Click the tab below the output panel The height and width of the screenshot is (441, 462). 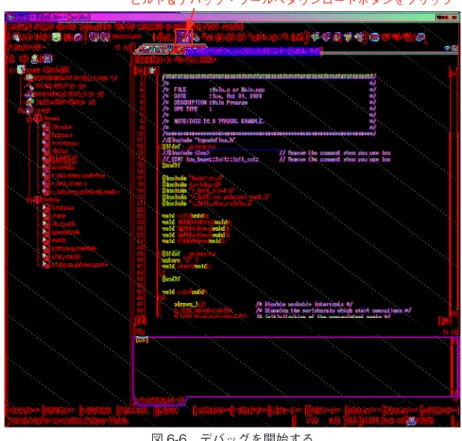click(160, 399)
